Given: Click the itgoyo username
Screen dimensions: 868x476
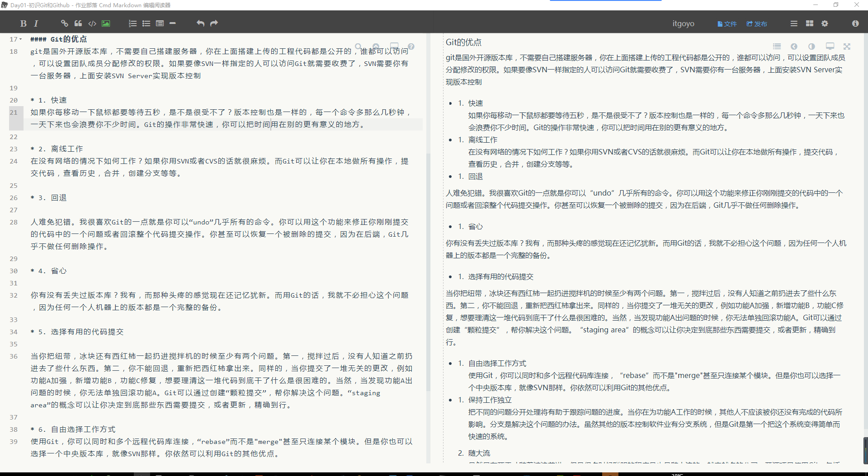Looking at the screenshot, I should 683,23.
